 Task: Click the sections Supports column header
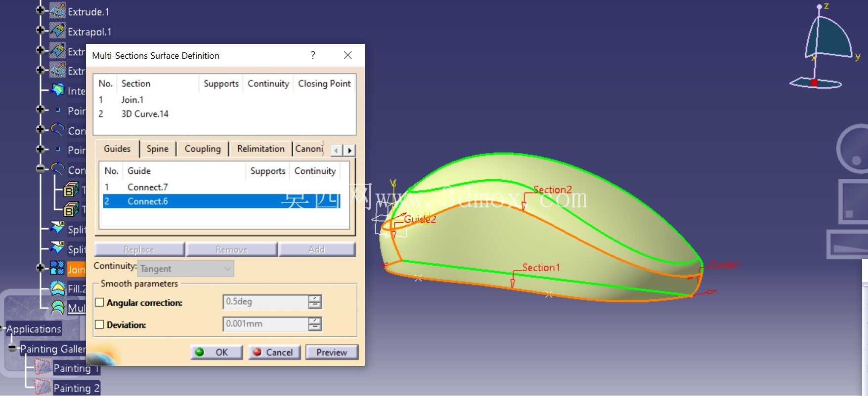click(221, 83)
